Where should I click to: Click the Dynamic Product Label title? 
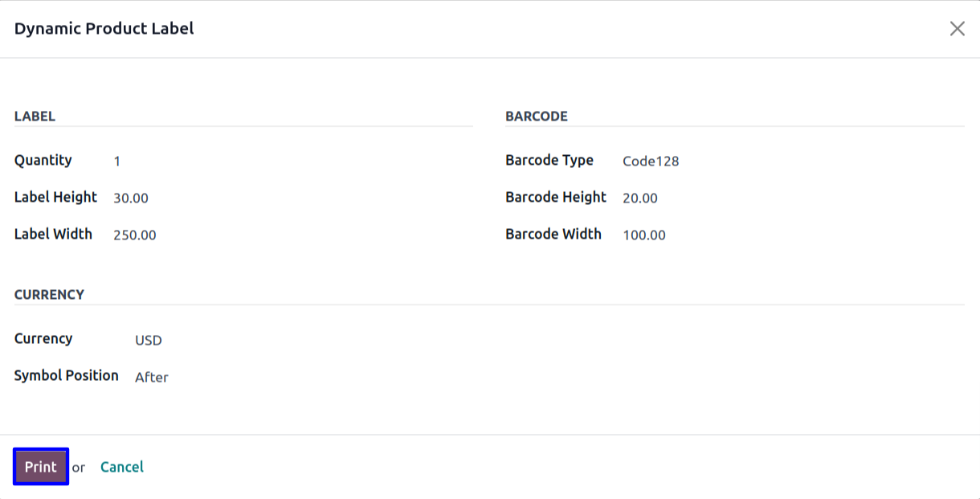click(x=104, y=29)
